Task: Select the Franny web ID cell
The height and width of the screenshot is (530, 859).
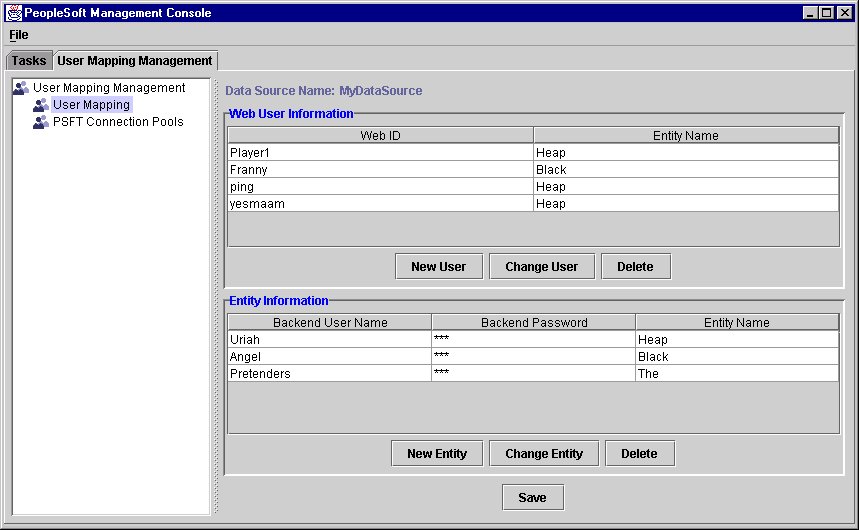Action: (x=381, y=169)
